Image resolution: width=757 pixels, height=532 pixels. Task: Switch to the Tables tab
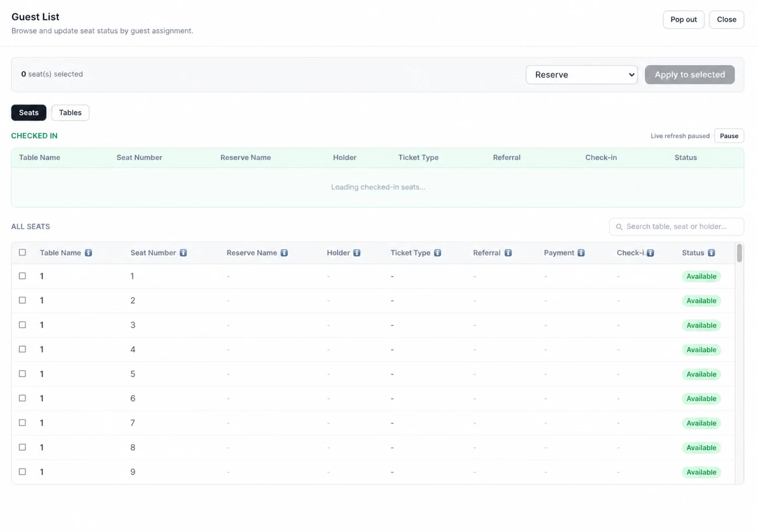coord(70,112)
